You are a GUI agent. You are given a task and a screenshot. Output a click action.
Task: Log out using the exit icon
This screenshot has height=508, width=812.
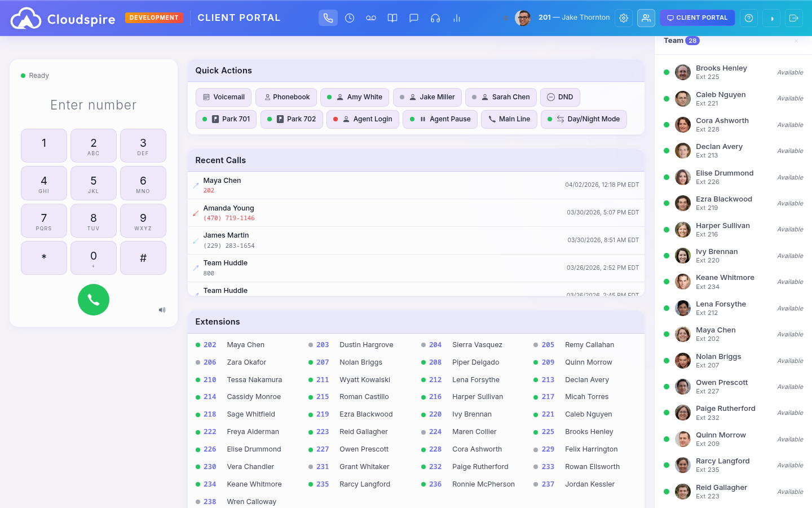click(x=794, y=17)
